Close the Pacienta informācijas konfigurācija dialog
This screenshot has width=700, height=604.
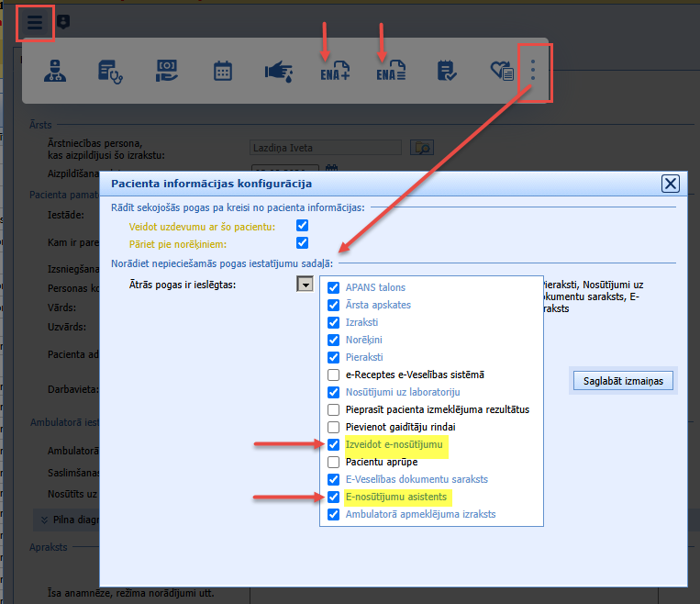670,184
